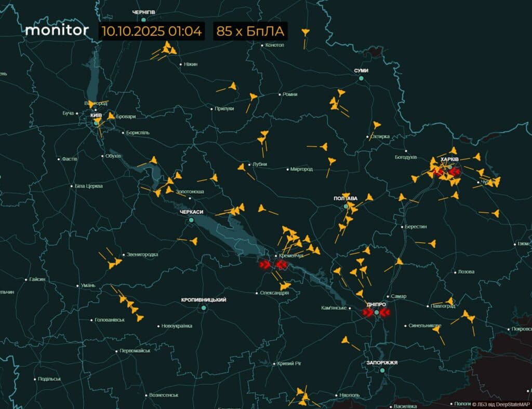This screenshot has height=409, width=532.
Task: Select the drone icon southeast of Берестин
Action: (432, 243)
